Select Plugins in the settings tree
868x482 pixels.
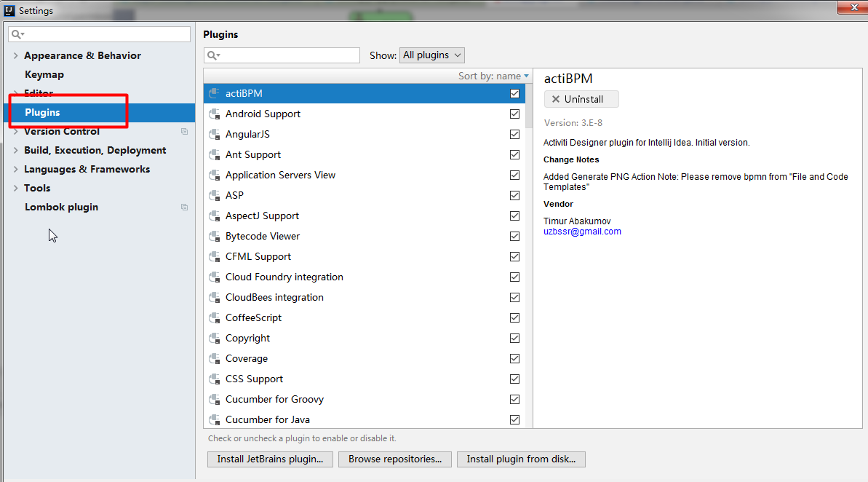(x=100, y=112)
